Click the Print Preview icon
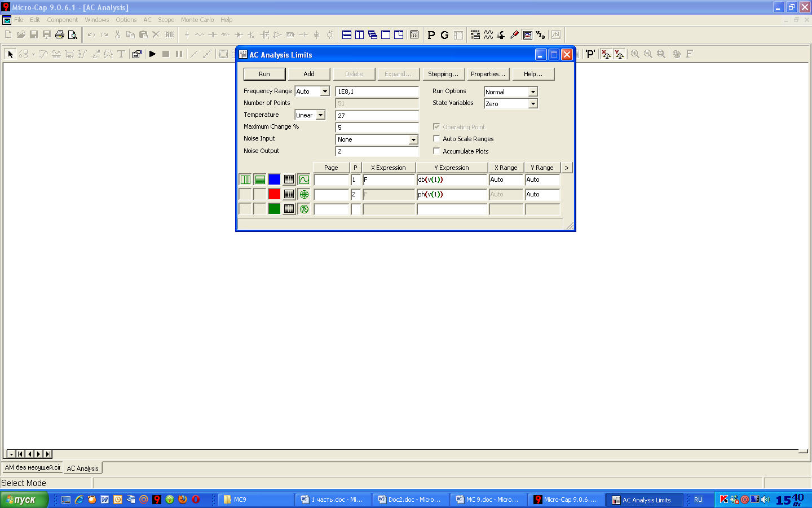This screenshot has width=812, height=508. (x=72, y=34)
